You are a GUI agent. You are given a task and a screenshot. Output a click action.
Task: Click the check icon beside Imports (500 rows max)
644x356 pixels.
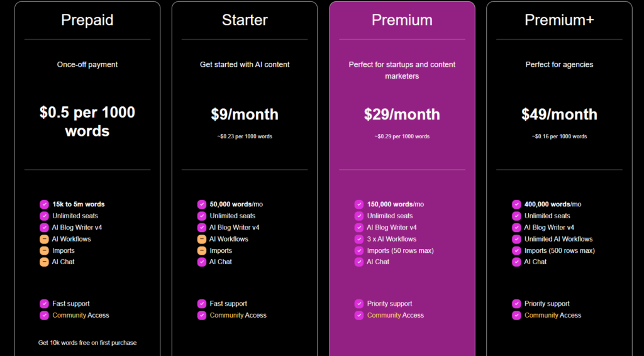coord(516,250)
